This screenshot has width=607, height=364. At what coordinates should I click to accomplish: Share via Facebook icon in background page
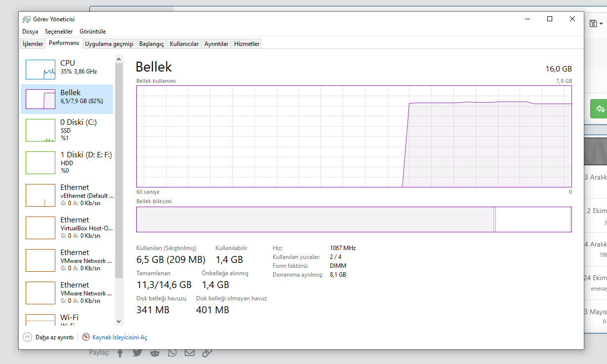click(120, 353)
